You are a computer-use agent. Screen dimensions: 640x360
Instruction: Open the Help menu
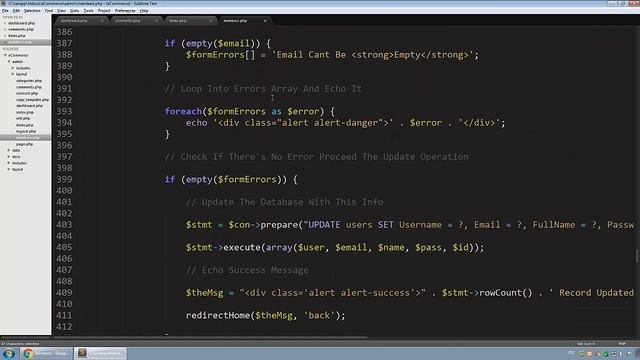click(144, 11)
